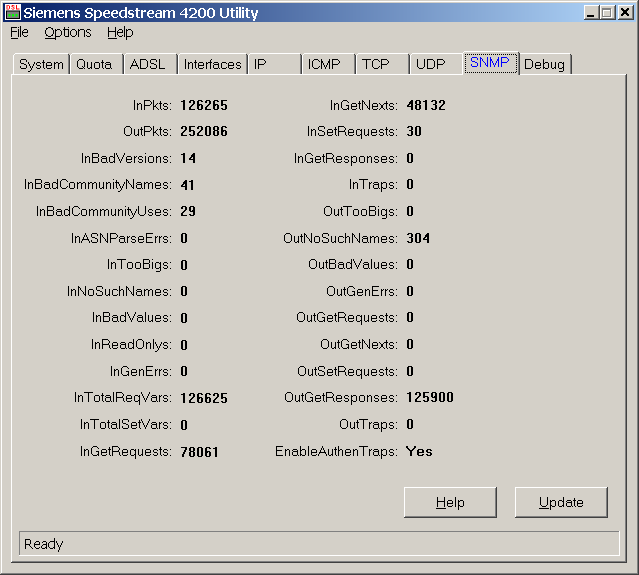Viewport: 639px width, 575px height.
Task: Switch to the TCP tab
Action: point(383,64)
